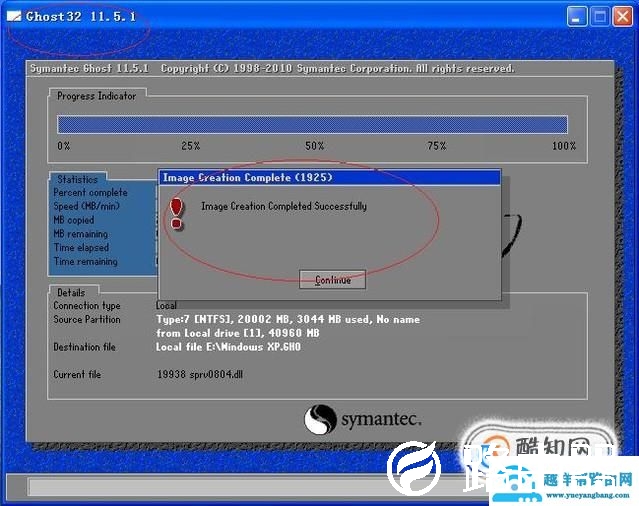
Task: Click the Ghost32 title bar icon
Action: click(x=14, y=17)
